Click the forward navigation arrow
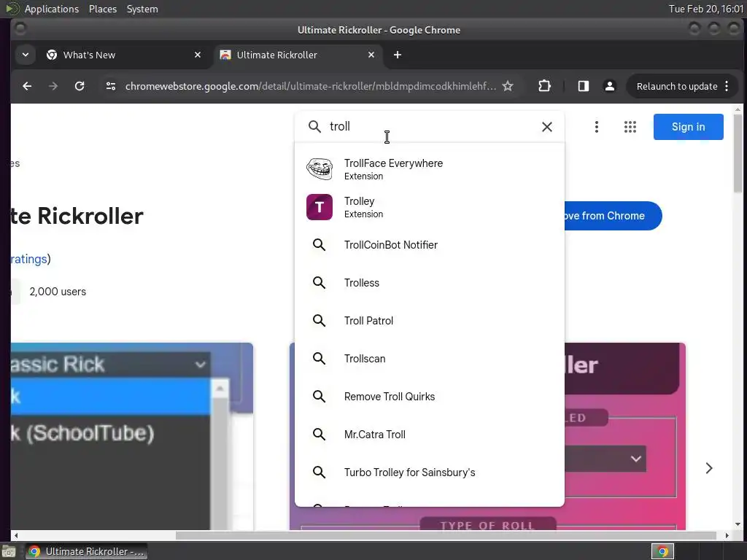The height and width of the screenshot is (560, 747). (53, 86)
